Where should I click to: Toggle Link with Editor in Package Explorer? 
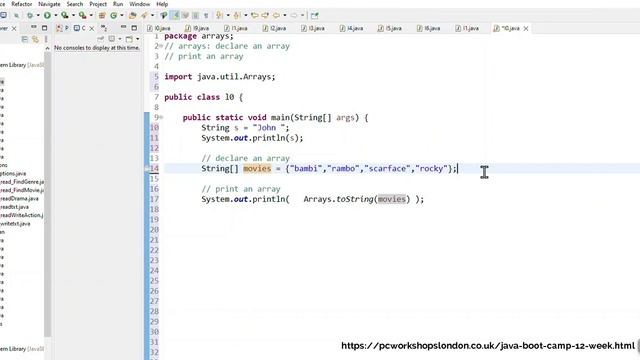[35, 39]
